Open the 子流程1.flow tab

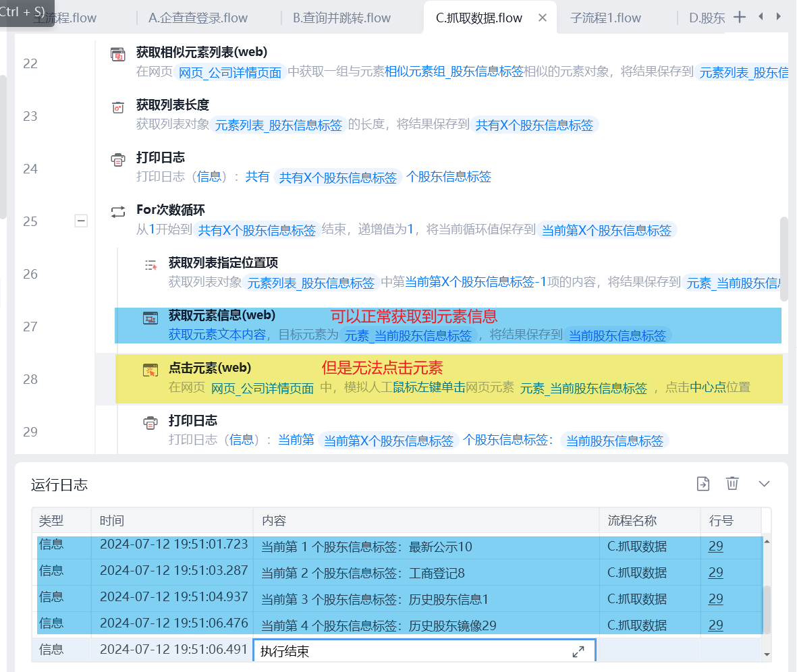click(605, 18)
